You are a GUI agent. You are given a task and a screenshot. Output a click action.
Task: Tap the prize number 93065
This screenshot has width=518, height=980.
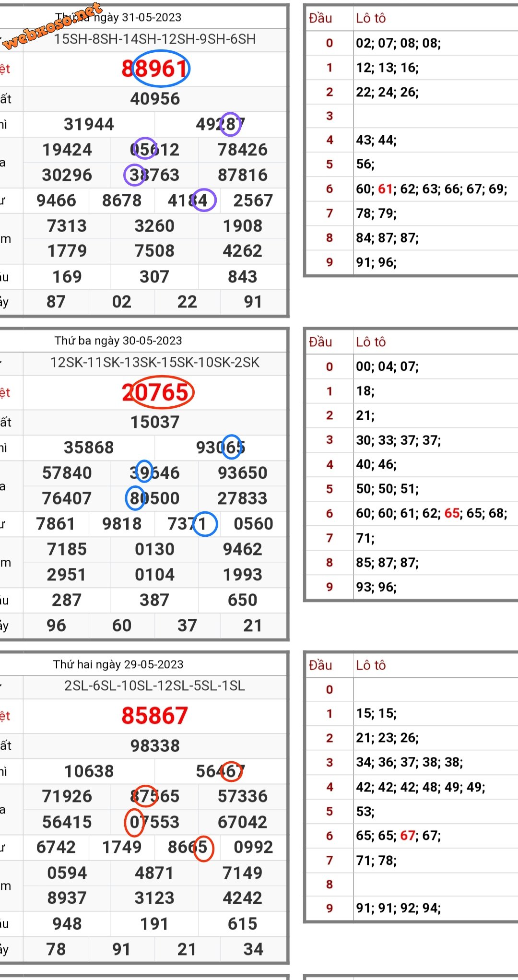(x=220, y=448)
